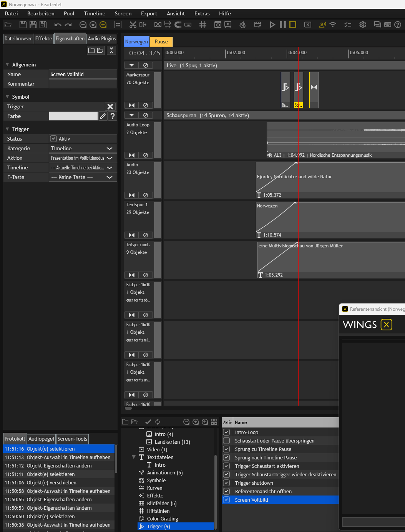Switch to the Dateibrowser tab
The image size is (405, 532).
click(18, 38)
